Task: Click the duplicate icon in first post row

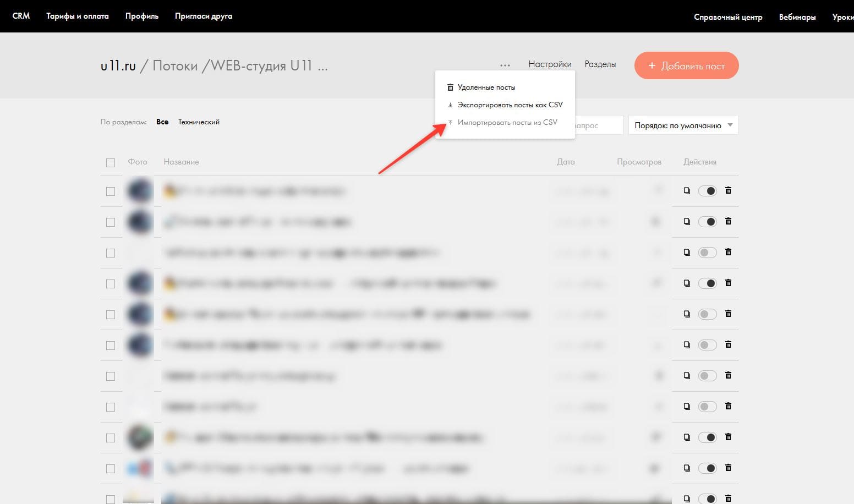Action: 687,190
